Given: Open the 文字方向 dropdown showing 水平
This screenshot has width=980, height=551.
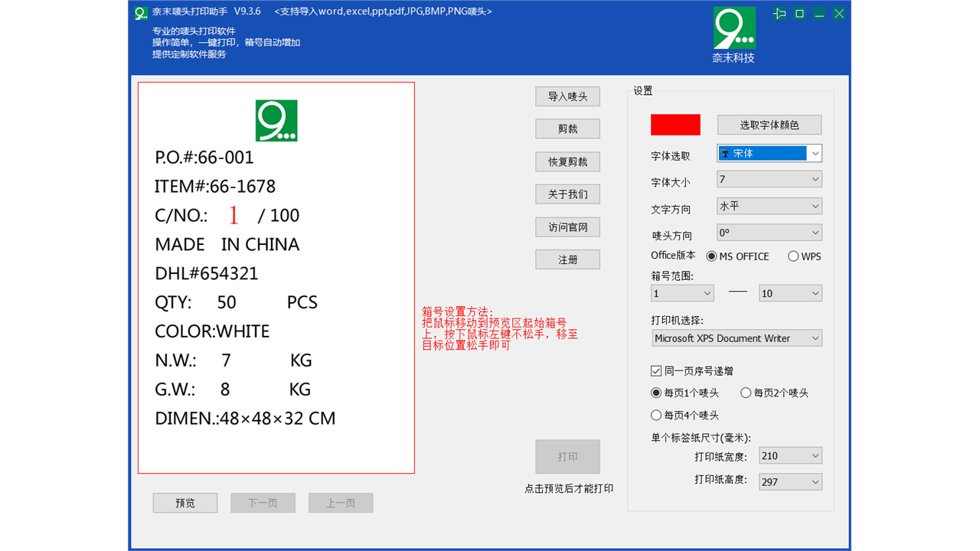Looking at the screenshot, I should [769, 206].
